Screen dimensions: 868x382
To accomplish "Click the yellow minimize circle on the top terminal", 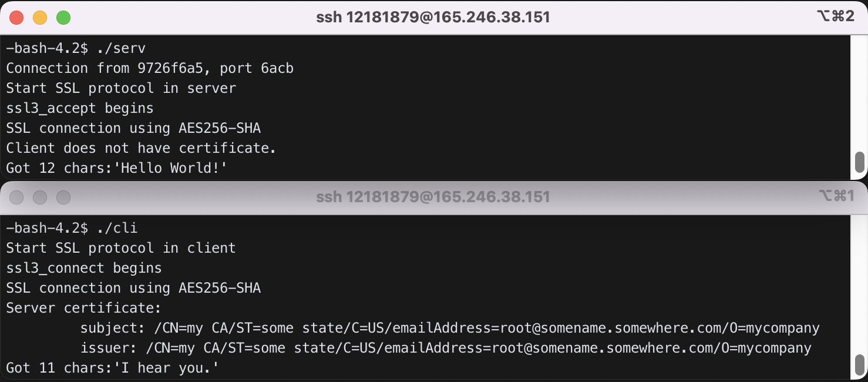I will tap(40, 17).
